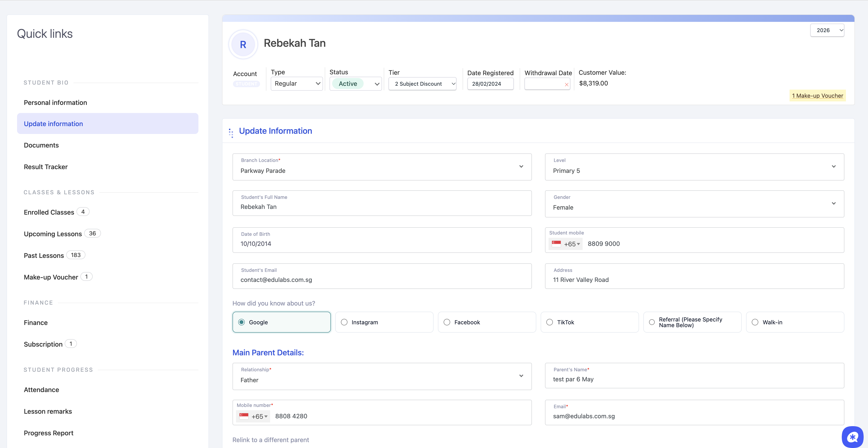Select the Instagram radio option

(384, 322)
